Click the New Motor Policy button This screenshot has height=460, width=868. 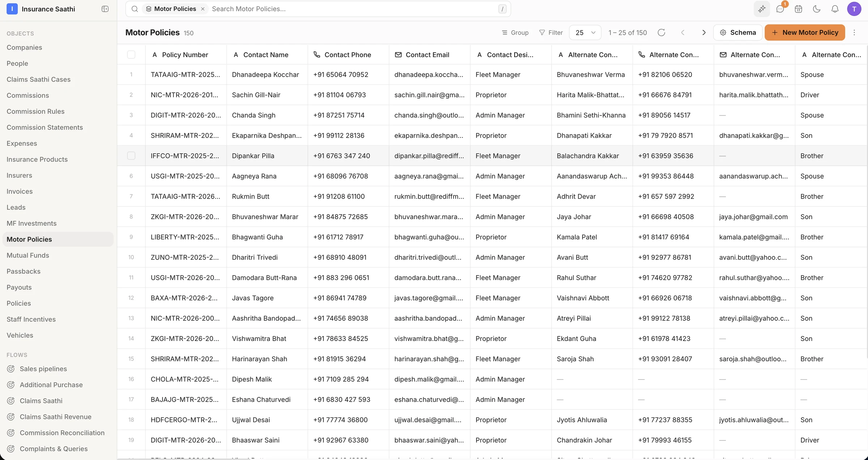click(x=805, y=33)
